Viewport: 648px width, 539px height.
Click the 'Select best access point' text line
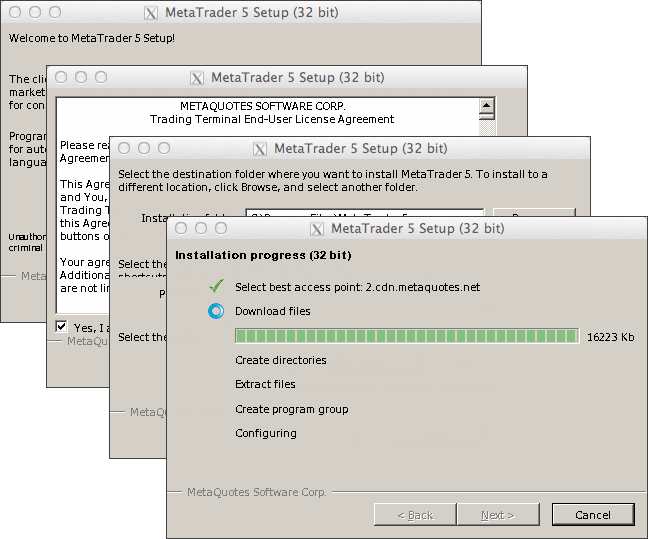click(357, 287)
